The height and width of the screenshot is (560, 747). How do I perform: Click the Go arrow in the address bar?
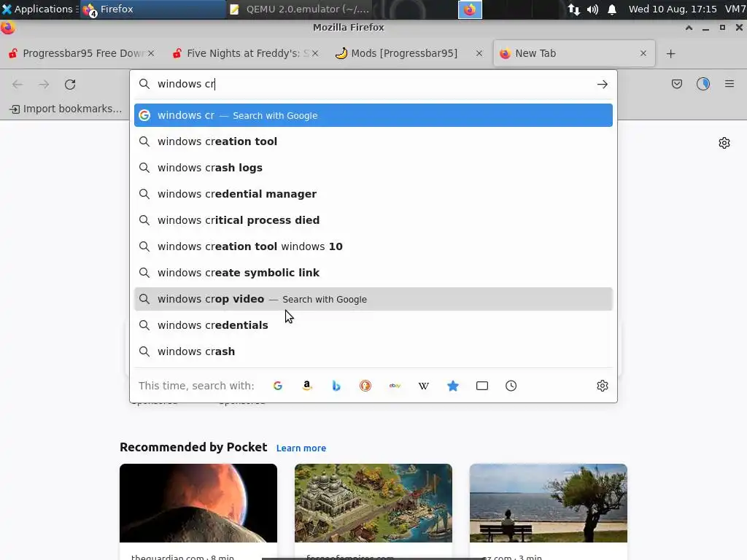pyautogui.click(x=602, y=85)
